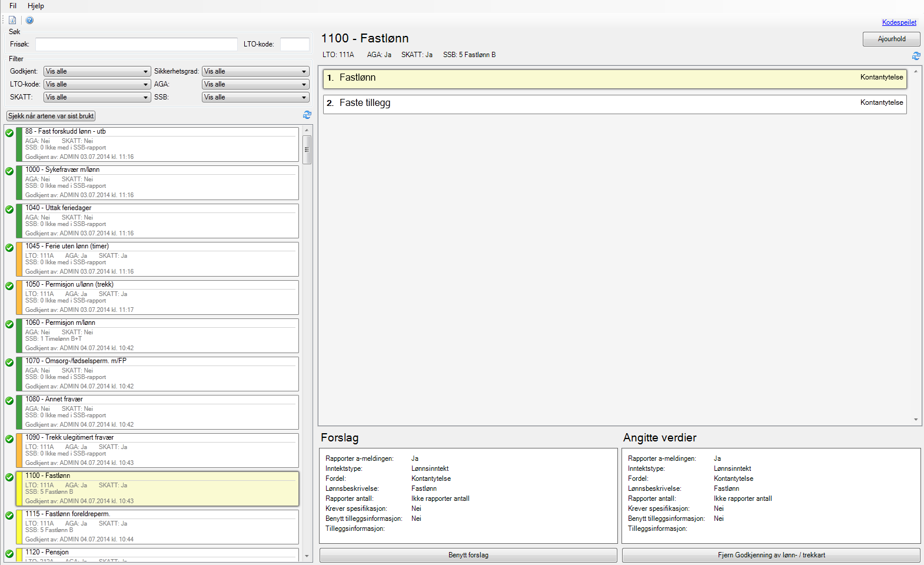Screen dimensions: 924x565
Task: Click green check icon for 1115 - Fastlønn foreldreperm.
Action: point(9,516)
